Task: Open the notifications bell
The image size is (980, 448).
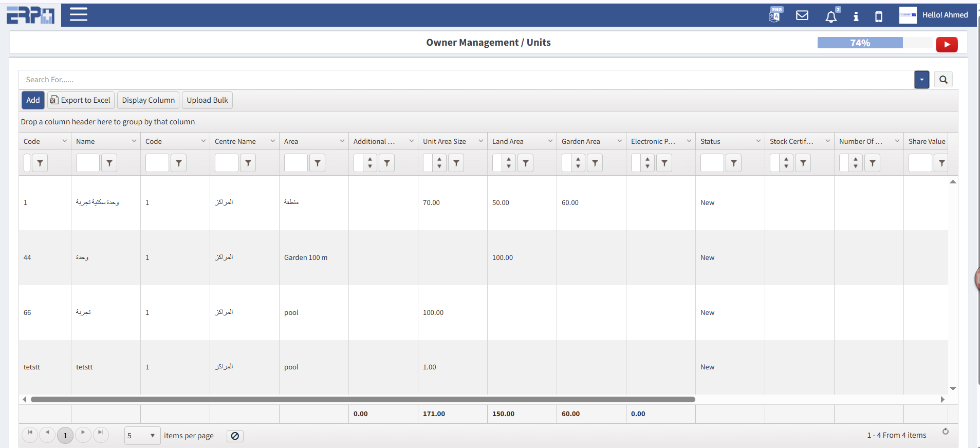Action: [830, 16]
